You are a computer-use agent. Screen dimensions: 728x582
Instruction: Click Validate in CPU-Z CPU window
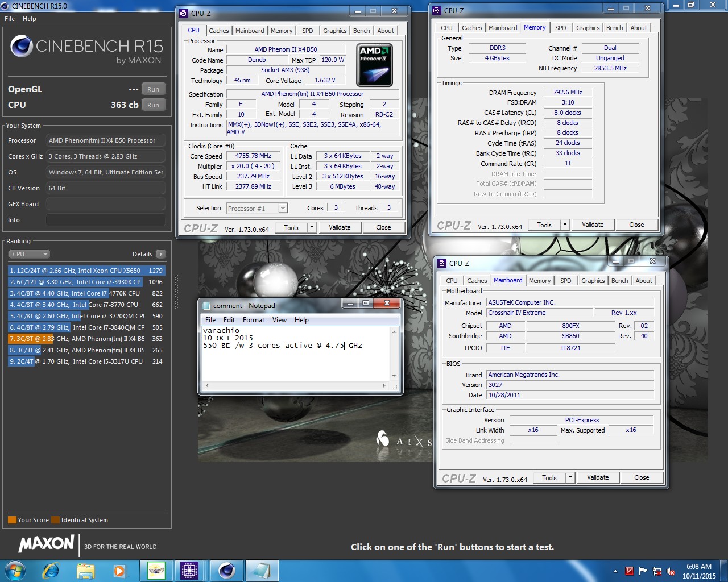tap(340, 227)
